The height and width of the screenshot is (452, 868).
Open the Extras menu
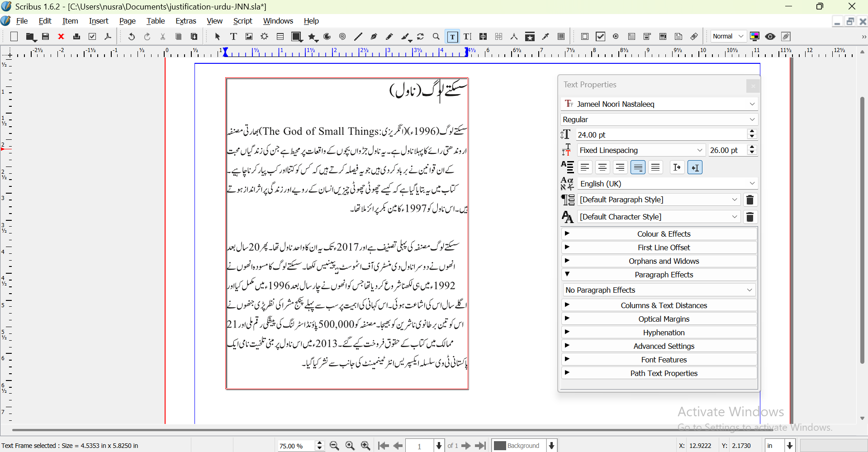pos(185,21)
